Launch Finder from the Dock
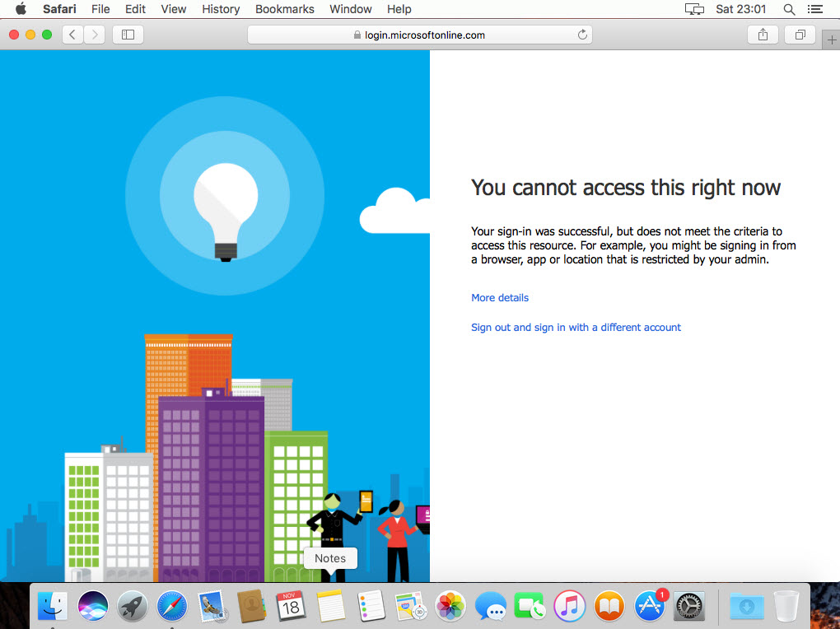This screenshot has height=629, width=840. [53, 607]
